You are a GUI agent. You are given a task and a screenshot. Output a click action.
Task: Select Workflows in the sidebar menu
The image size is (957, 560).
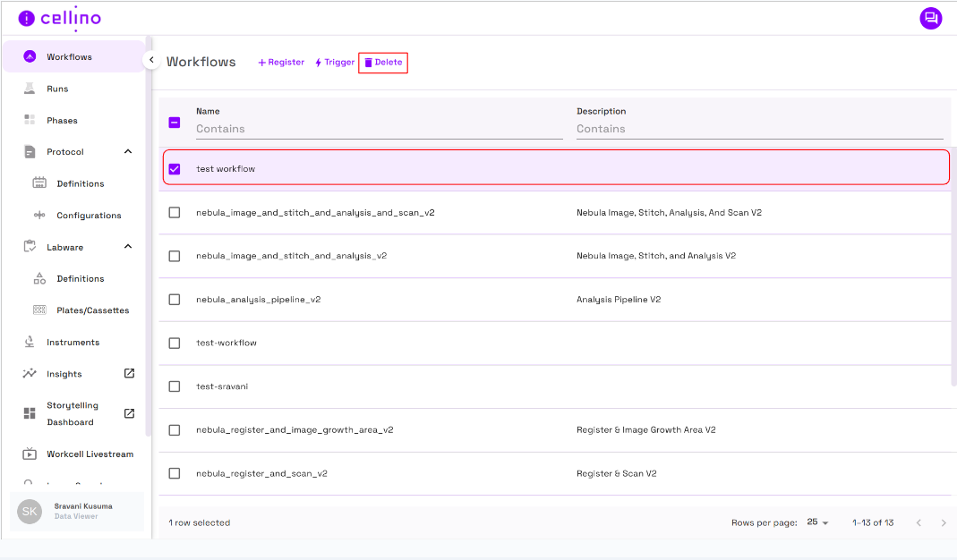click(69, 57)
